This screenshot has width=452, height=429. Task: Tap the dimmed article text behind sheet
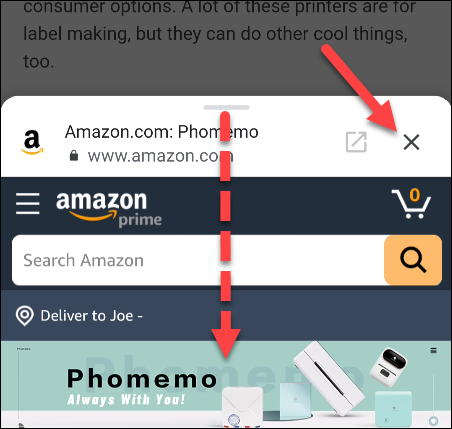pos(215,35)
